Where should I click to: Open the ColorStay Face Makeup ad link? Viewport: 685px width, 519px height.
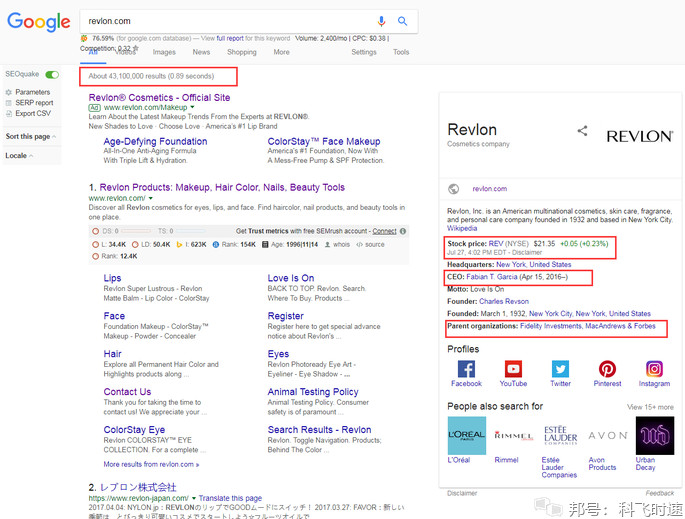(x=324, y=142)
